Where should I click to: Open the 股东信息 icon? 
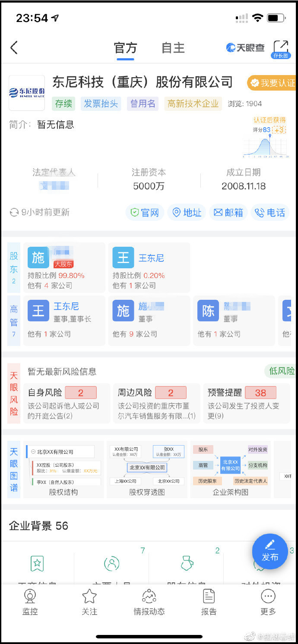pyautogui.click(x=186, y=563)
